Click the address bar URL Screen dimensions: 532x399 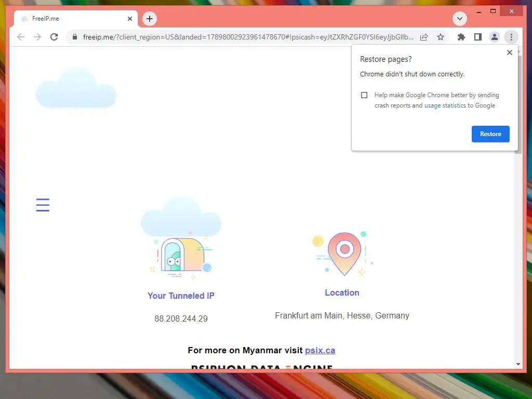click(248, 37)
